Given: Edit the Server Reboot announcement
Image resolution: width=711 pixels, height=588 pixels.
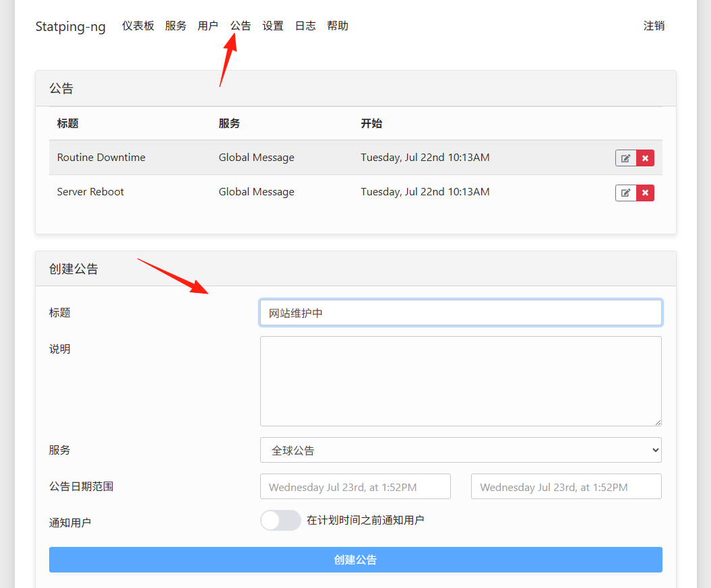Looking at the screenshot, I should [626, 193].
